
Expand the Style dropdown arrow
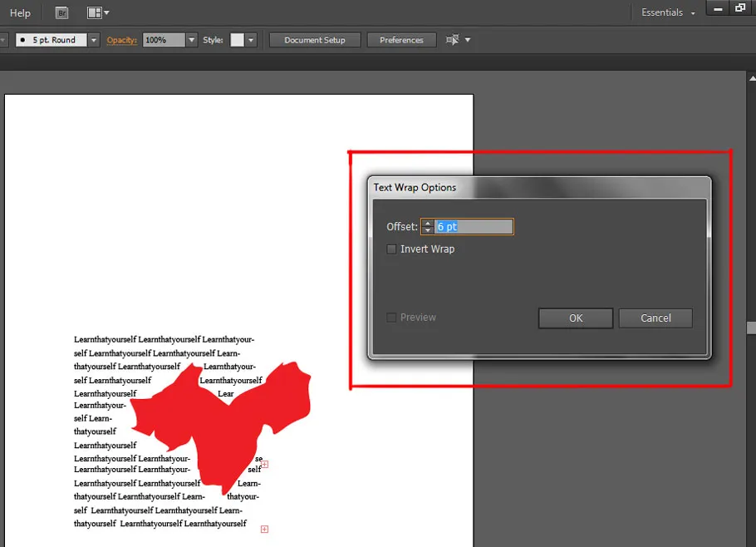pyautogui.click(x=252, y=39)
